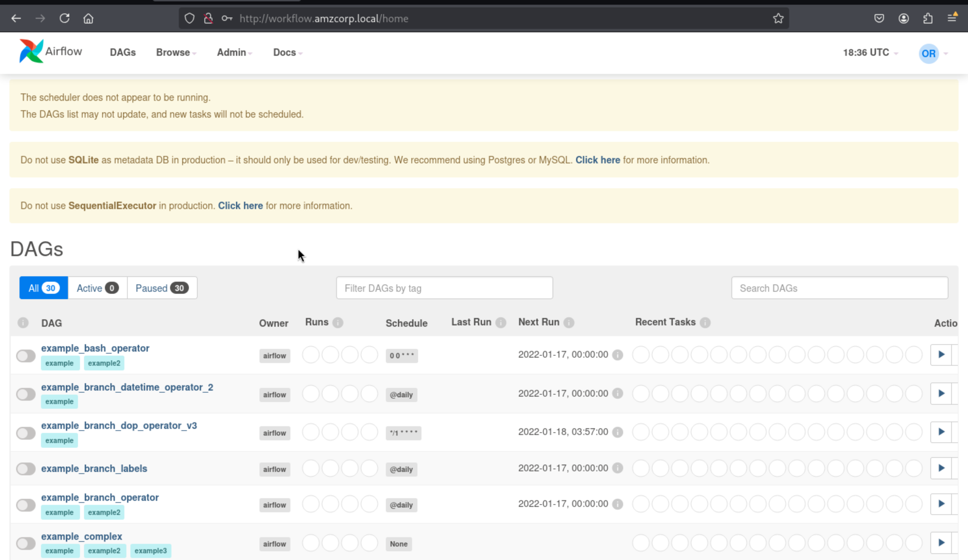Switch to the Paused 30 filter tab
The height and width of the screenshot is (560, 968).
(162, 288)
